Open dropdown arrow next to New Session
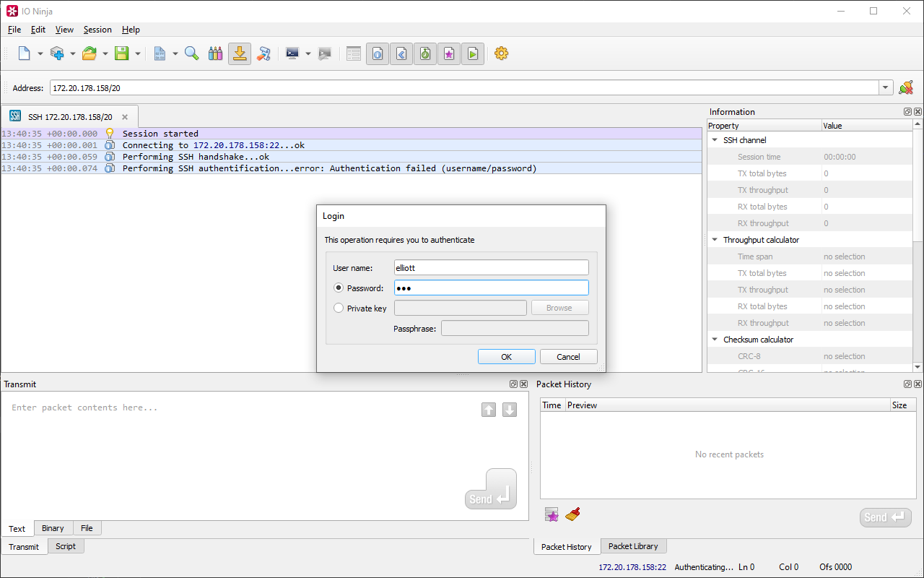 tap(40, 53)
